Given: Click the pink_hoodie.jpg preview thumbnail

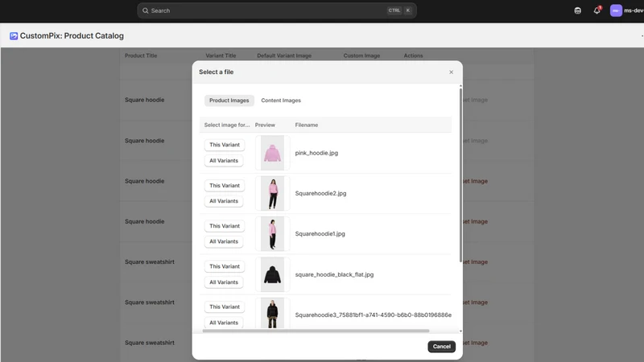Looking at the screenshot, I should coord(272,153).
